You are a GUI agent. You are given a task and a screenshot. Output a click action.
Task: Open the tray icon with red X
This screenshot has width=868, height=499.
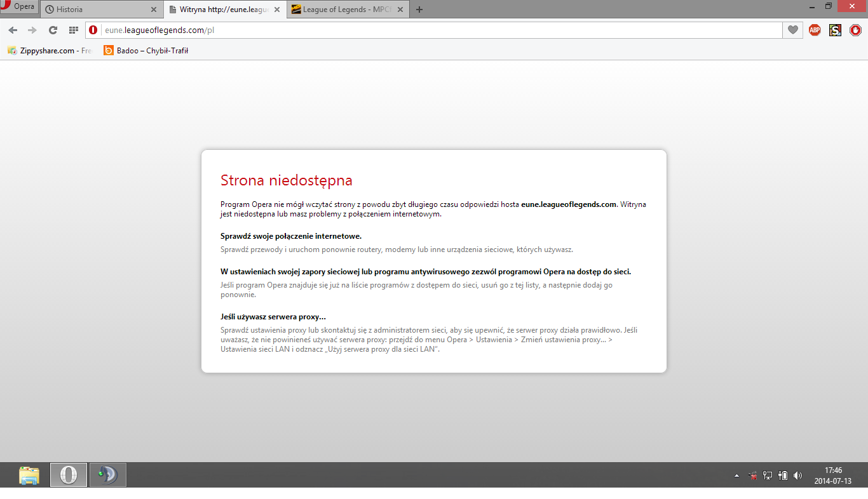[753, 475]
